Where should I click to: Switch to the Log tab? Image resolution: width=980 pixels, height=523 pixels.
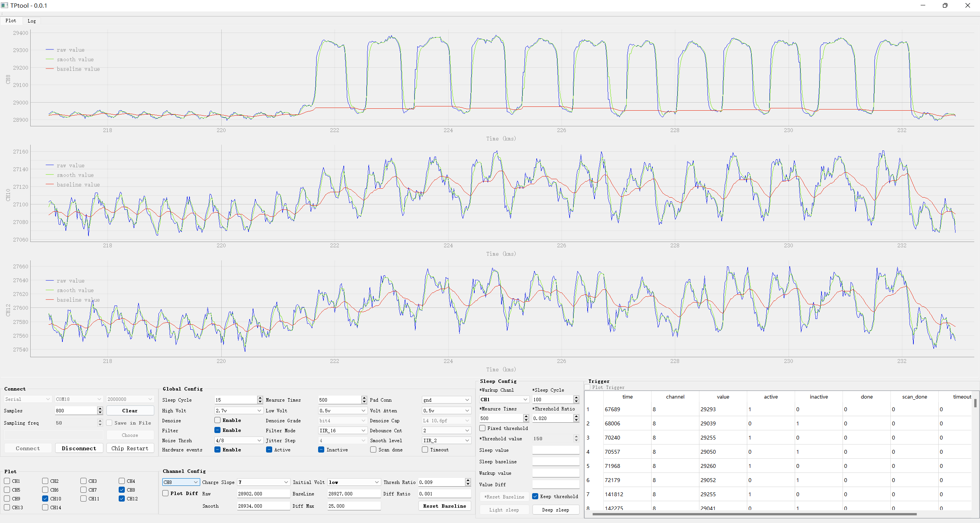click(x=32, y=21)
